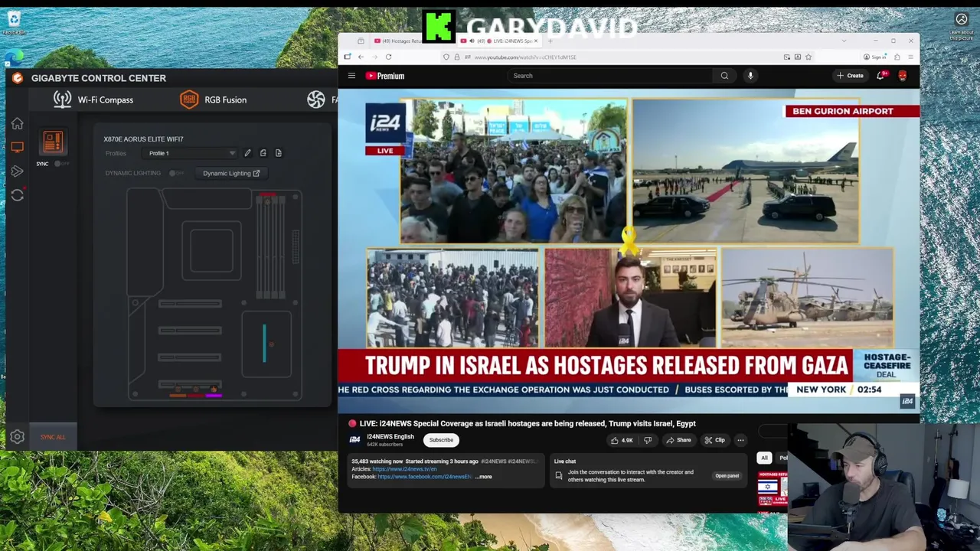This screenshot has height=551, width=980.
Task: Open the I24NEWS English channel name link
Action: 390,437
